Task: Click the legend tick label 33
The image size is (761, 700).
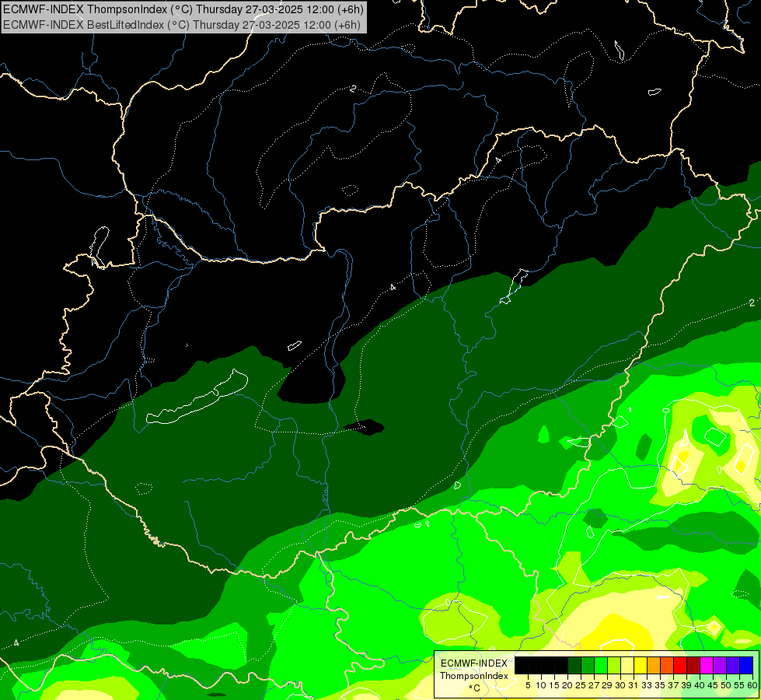Action: (647, 685)
